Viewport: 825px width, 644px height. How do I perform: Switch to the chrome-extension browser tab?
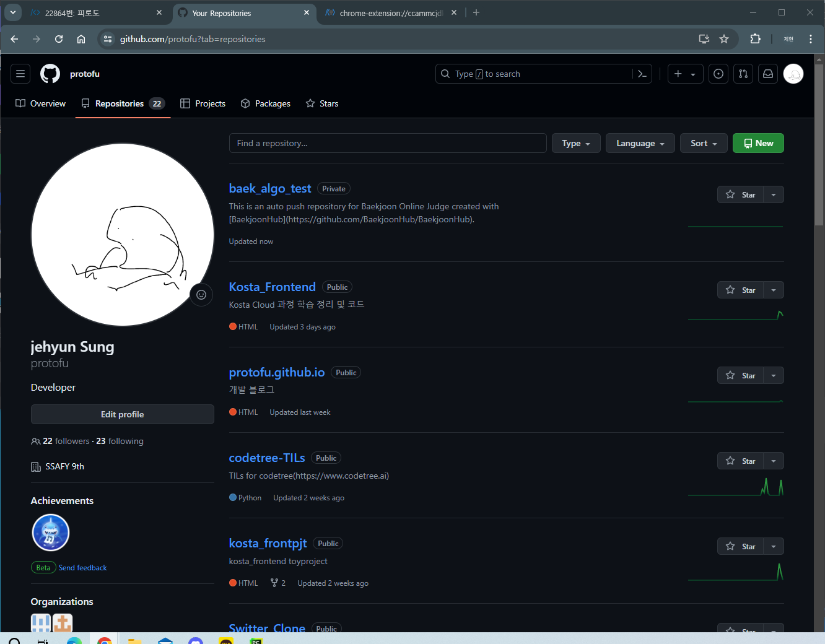391,12
